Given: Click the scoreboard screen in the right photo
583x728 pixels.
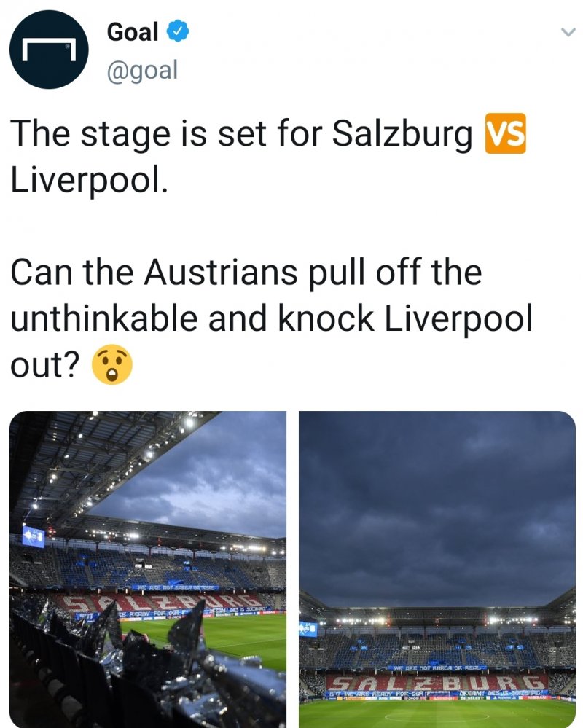Looking at the screenshot, I should pos(308,629).
